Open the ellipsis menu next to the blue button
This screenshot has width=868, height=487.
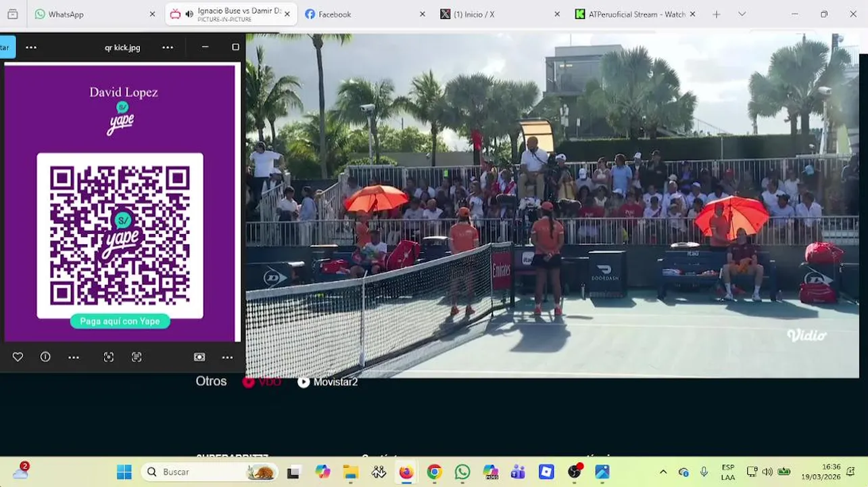click(31, 47)
